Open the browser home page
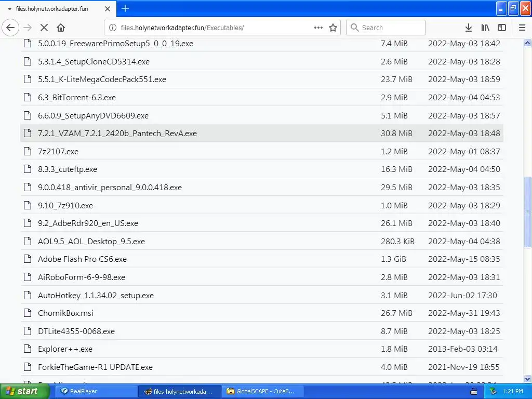 (x=61, y=28)
